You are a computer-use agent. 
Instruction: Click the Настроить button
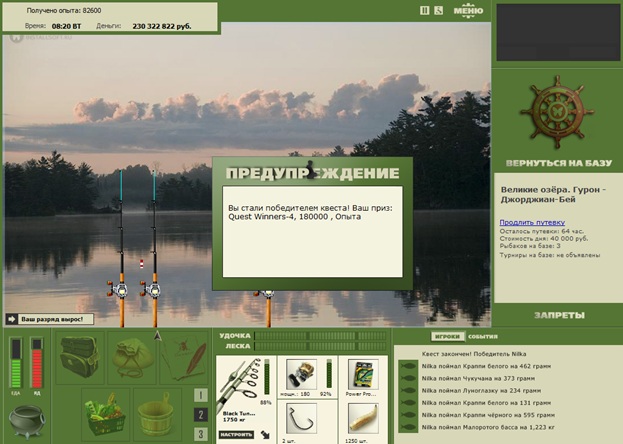pyautogui.click(x=236, y=434)
